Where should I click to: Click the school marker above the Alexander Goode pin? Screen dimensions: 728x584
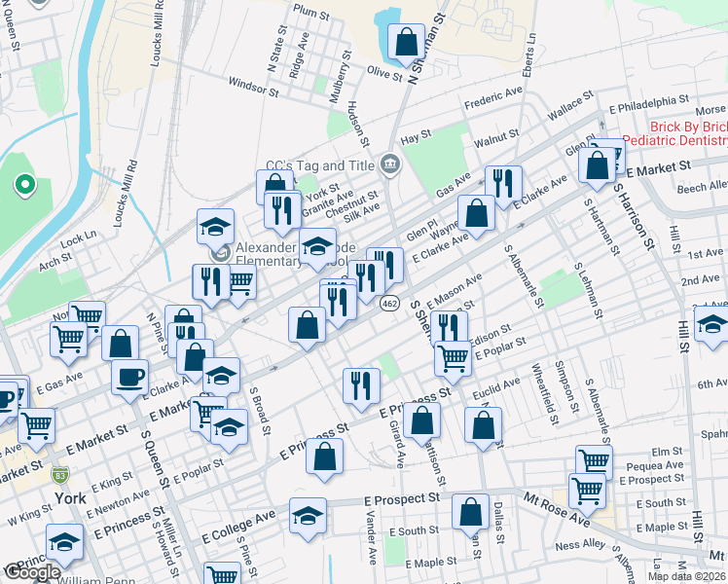(215, 228)
